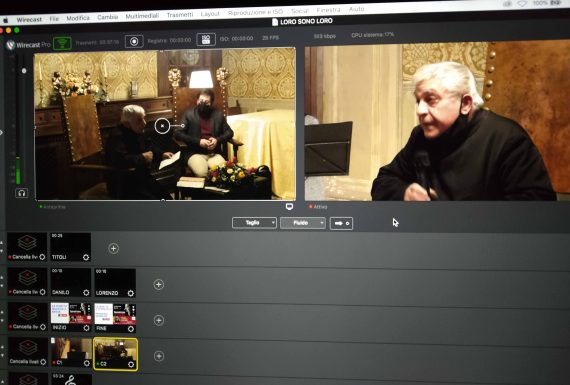Click the 'Attiva' label under the live pane
The image size is (570, 385).
click(320, 206)
